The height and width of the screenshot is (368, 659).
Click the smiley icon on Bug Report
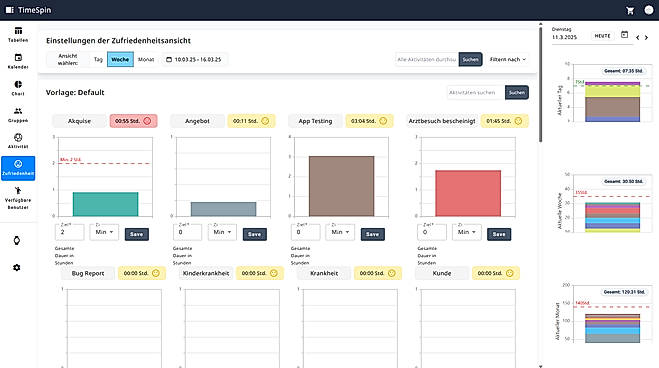[156, 273]
